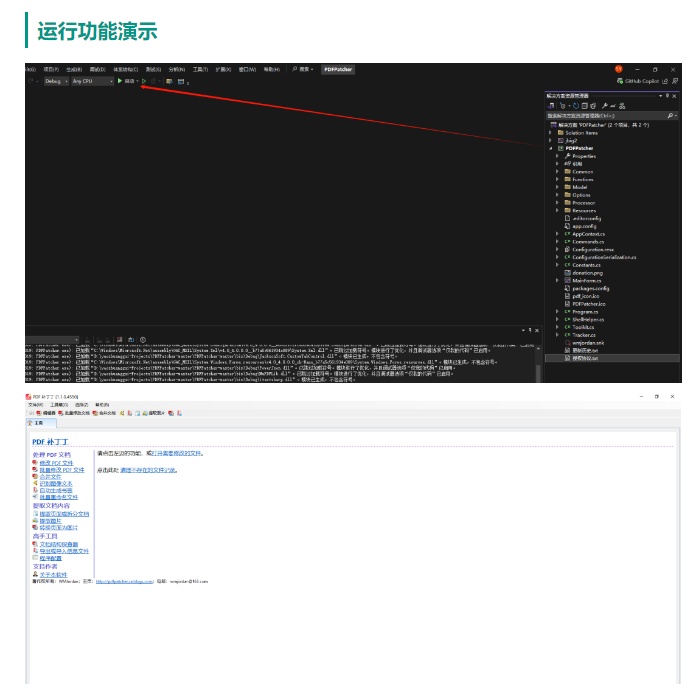The width and height of the screenshot is (693, 690).
Task: Click the word wrap icon in Output panel toolbar
Action: click(131, 340)
